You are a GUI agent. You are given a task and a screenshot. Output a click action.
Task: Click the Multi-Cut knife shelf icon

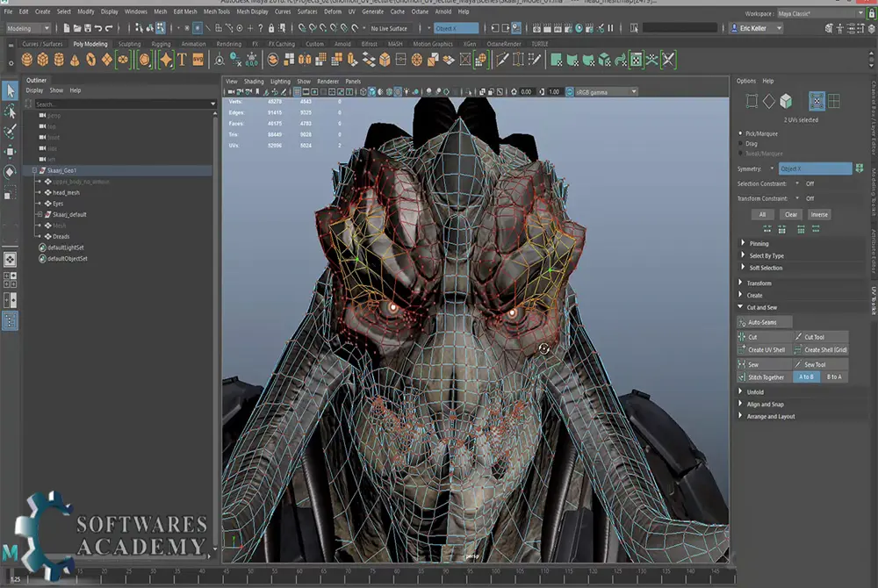point(502,60)
